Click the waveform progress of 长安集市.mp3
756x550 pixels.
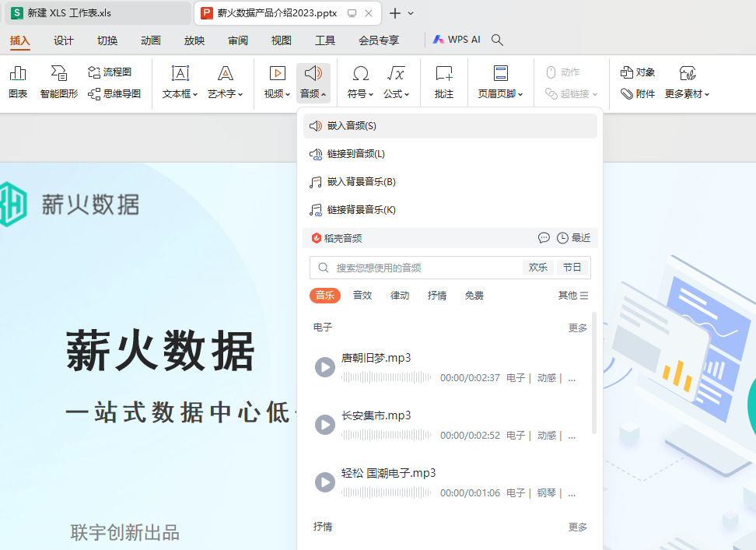click(x=387, y=435)
